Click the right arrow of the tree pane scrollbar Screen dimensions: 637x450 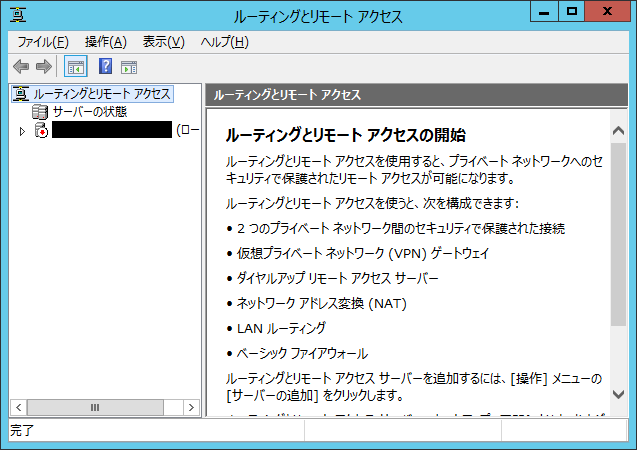pyautogui.click(x=190, y=407)
